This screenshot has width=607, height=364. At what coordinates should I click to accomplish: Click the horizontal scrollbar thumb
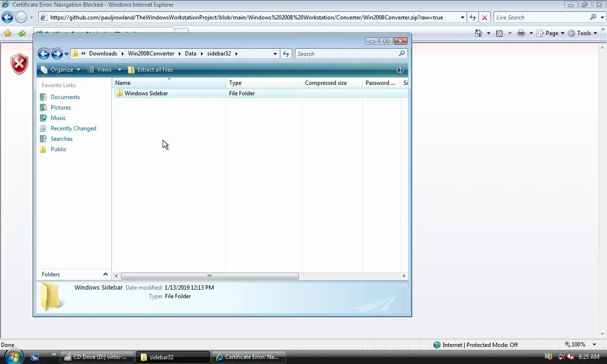coord(210,276)
